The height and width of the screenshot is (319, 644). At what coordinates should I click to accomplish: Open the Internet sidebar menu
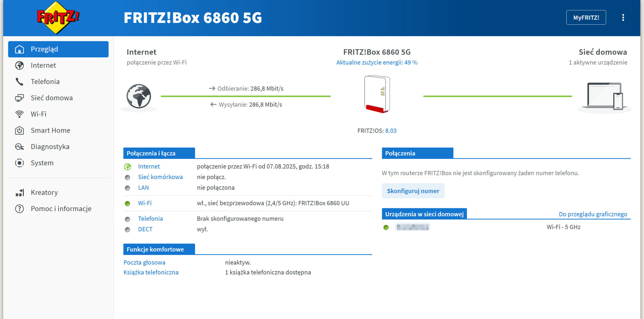click(x=58, y=65)
